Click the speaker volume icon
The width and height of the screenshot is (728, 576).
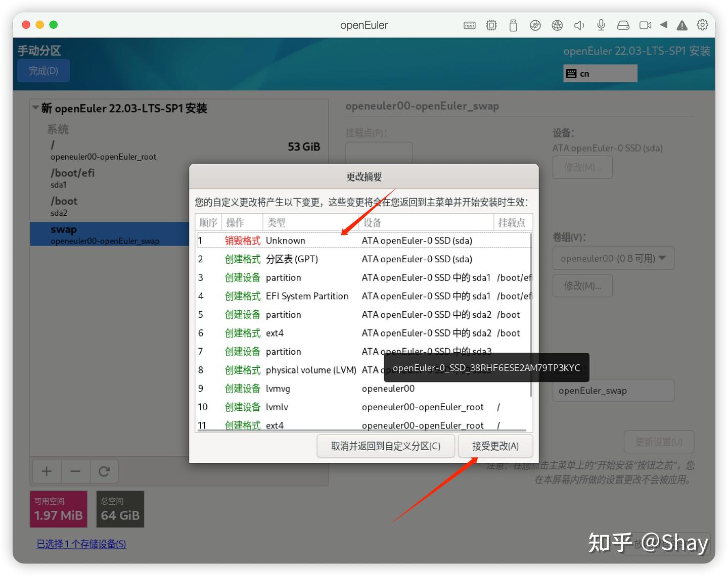579,25
